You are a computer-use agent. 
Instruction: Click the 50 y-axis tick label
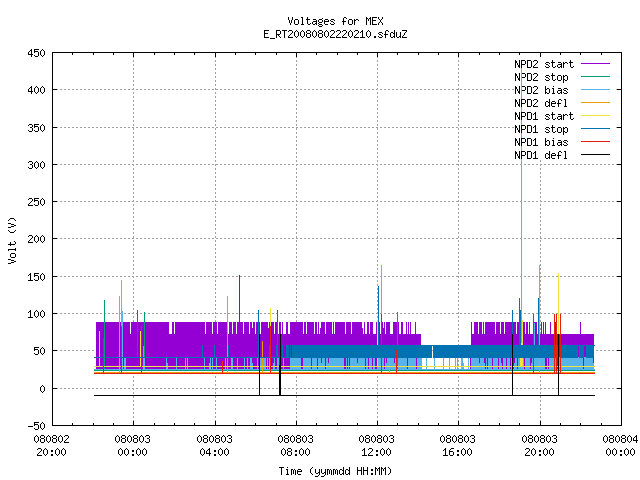click(40, 351)
